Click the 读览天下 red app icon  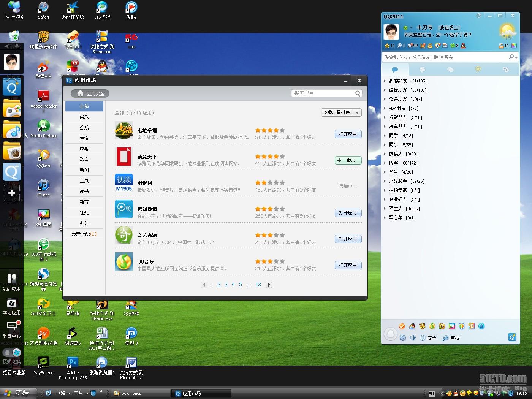(124, 157)
